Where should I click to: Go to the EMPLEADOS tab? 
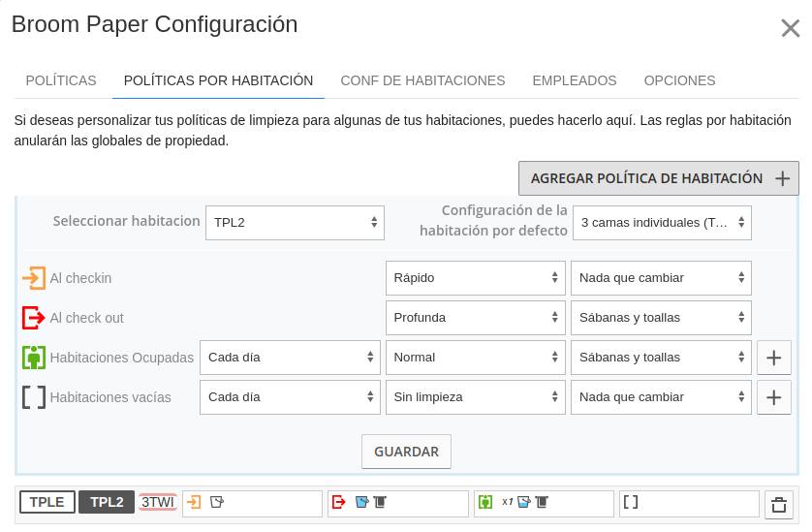(575, 80)
